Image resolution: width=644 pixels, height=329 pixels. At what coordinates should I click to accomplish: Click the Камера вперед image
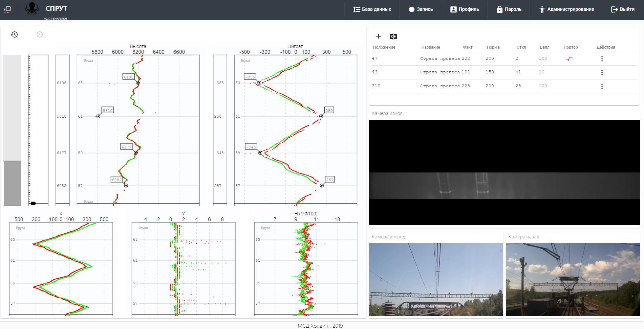coord(436,279)
